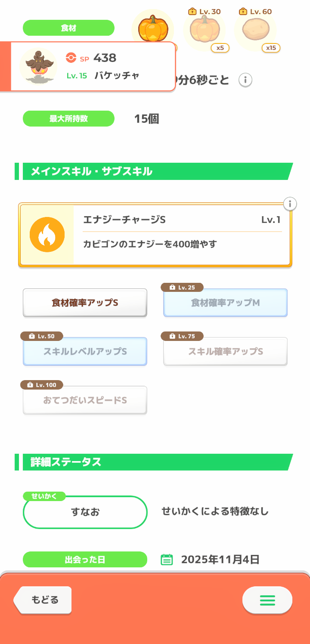Image resolution: width=310 pixels, height=644 pixels.
Task: Select locked スキルレベルアップS sub skill
Action: coord(85,352)
